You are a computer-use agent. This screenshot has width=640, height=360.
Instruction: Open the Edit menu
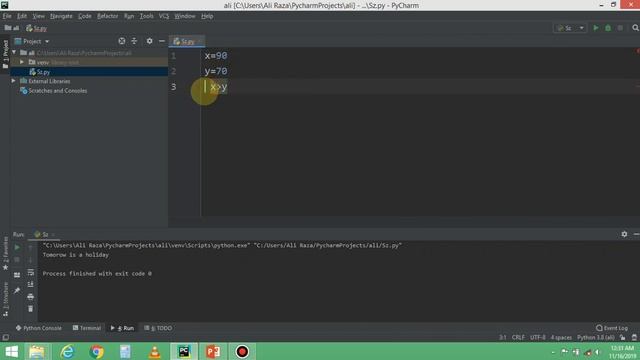coord(22,16)
